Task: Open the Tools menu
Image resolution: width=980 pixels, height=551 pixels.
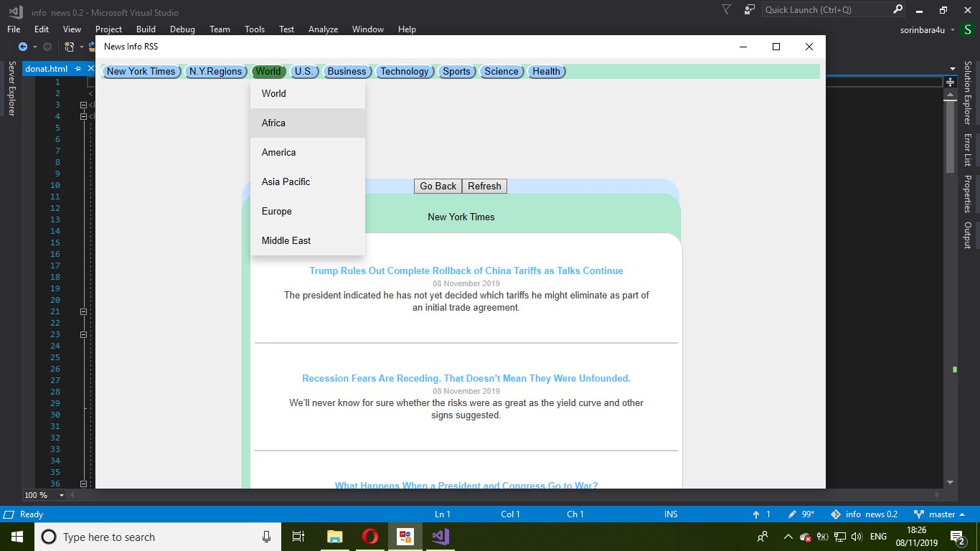Action: [255, 29]
